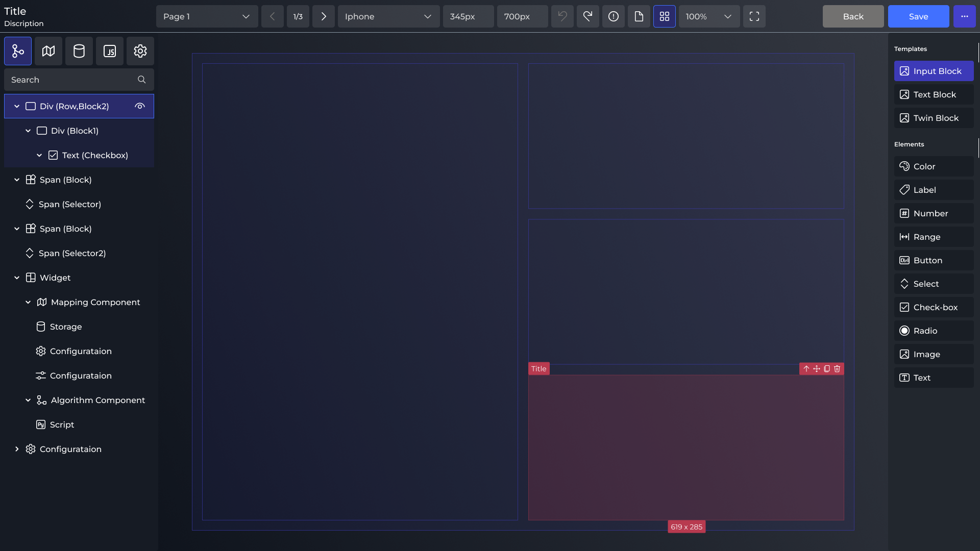Click the Back button
This screenshot has height=551, width=980.
point(853,16)
